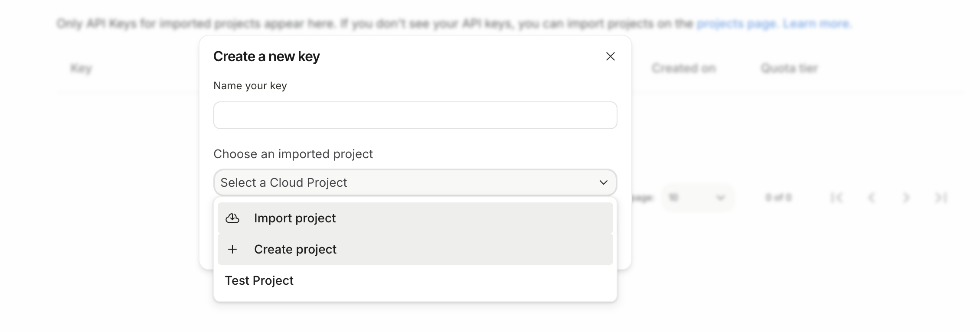Pick Test Project from the dropdown
The image size is (980, 332).
coord(259,280)
